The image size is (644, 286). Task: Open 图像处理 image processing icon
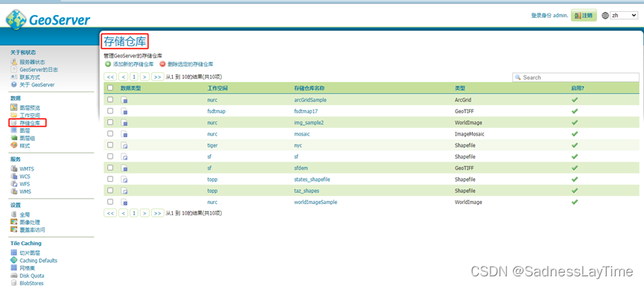pos(13,222)
